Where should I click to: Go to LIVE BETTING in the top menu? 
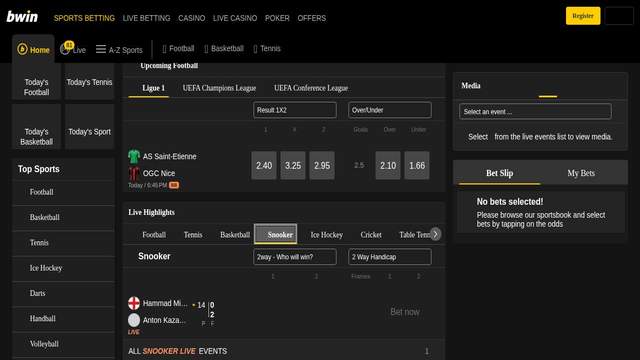[146, 18]
